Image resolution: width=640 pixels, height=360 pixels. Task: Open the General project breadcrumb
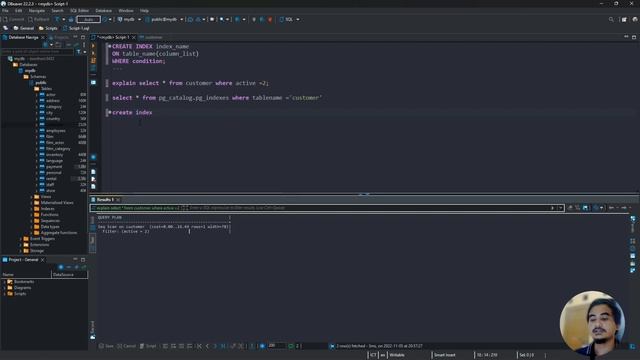(x=24, y=28)
